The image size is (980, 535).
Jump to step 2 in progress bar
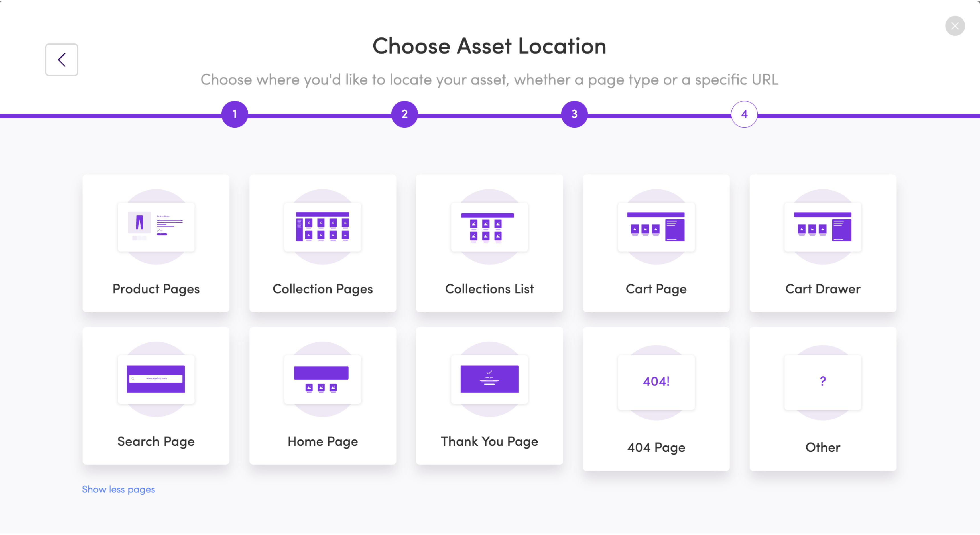[x=404, y=114]
